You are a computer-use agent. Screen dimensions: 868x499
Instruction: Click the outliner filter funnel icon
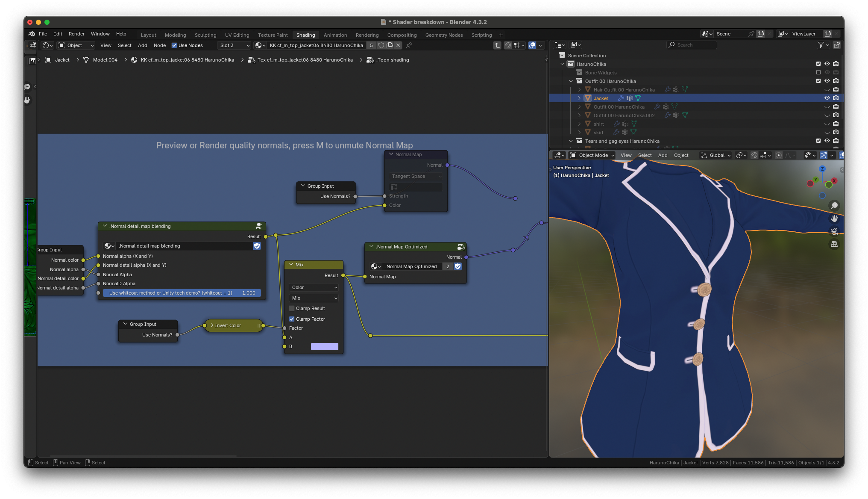[x=821, y=45]
